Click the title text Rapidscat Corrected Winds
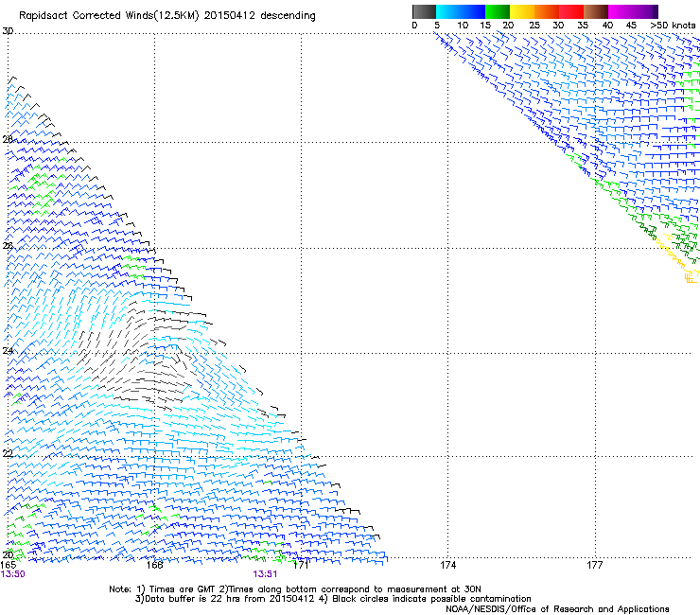 coord(87,16)
